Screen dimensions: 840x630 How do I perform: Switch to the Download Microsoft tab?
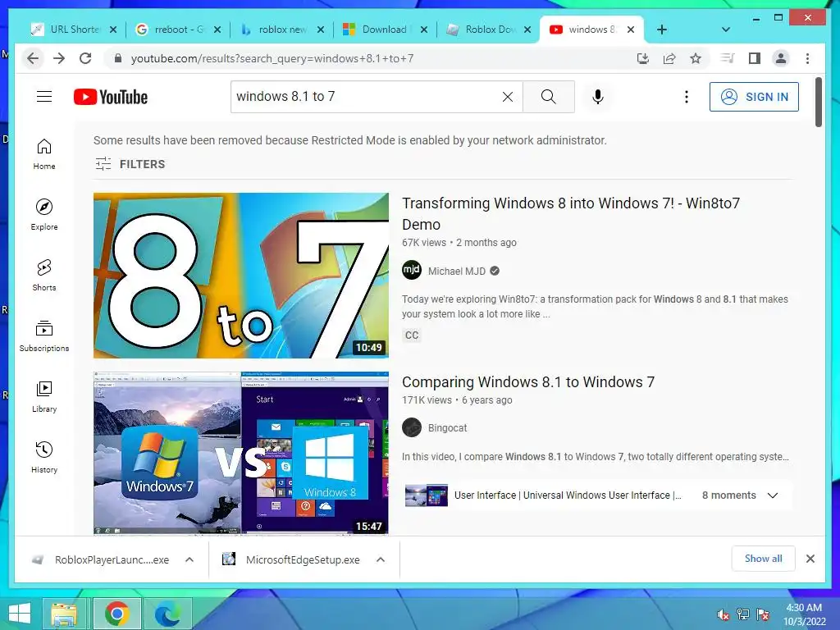(x=386, y=30)
